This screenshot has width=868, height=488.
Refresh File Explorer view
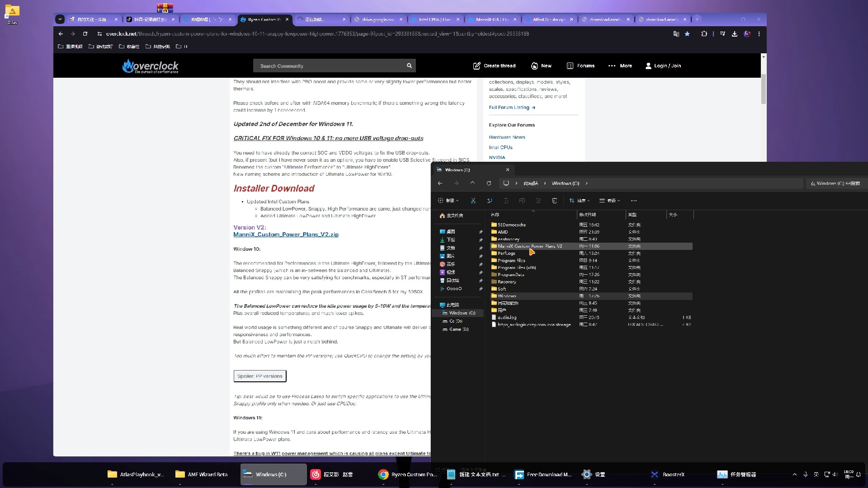point(489,183)
